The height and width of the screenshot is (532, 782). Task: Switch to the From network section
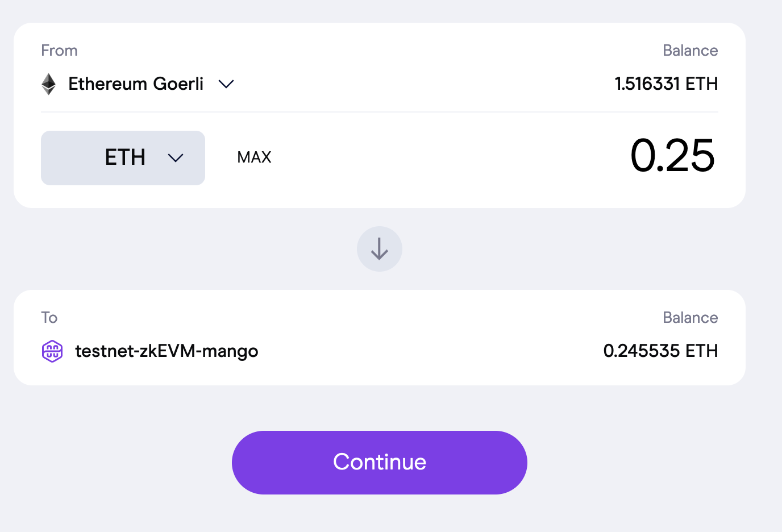59,51
